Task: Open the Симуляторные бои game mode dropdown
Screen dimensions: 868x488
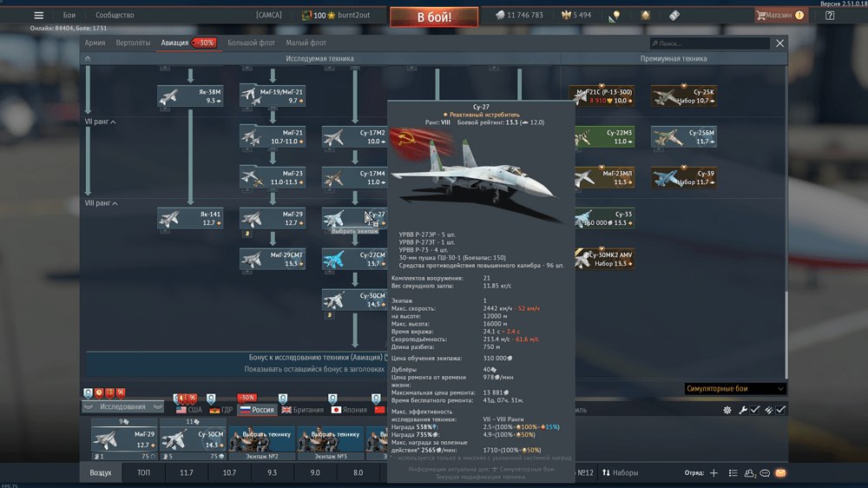Action: [733, 389]
